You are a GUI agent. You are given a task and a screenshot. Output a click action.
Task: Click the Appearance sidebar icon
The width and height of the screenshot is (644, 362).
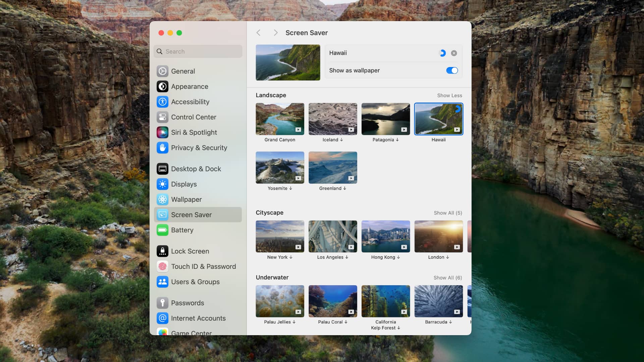click(x=162, y=86)
